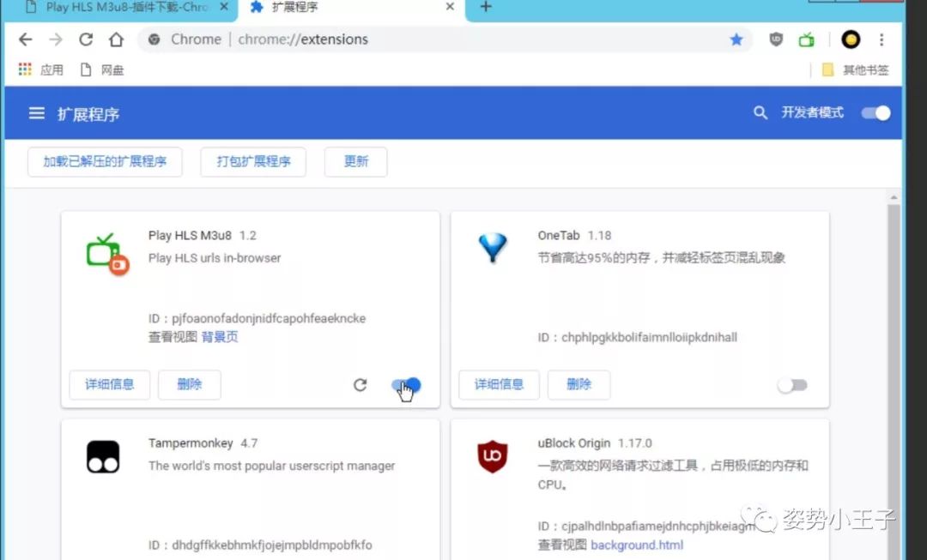Click the site info icon before Chrome
The image size is (927, 560).
click(154, 39)
